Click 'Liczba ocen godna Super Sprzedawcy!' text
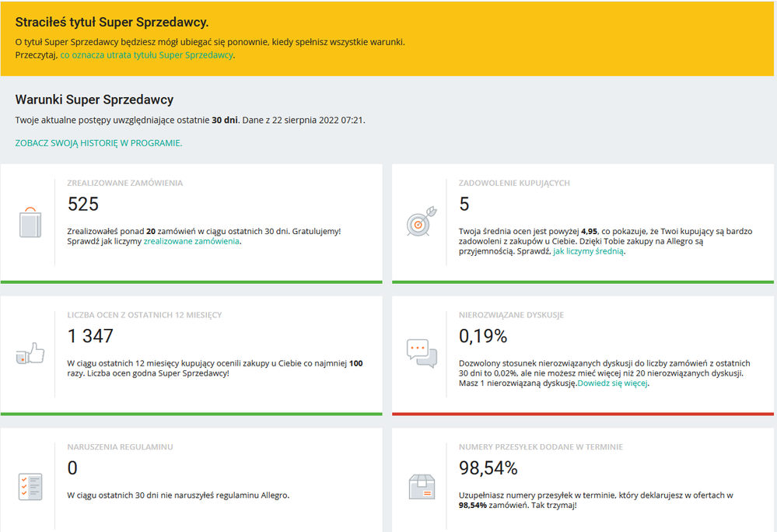 point(158,373)
